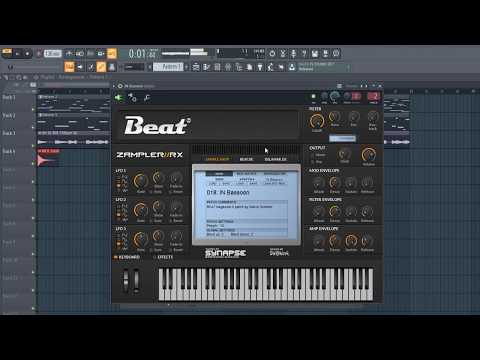Click the pitch bend wheel
This screenshot has width=480, height=360.
[126, 281]
